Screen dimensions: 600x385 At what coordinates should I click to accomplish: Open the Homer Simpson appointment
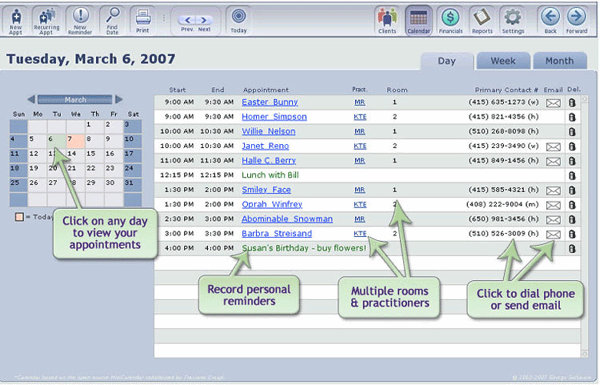pos(274,117)
